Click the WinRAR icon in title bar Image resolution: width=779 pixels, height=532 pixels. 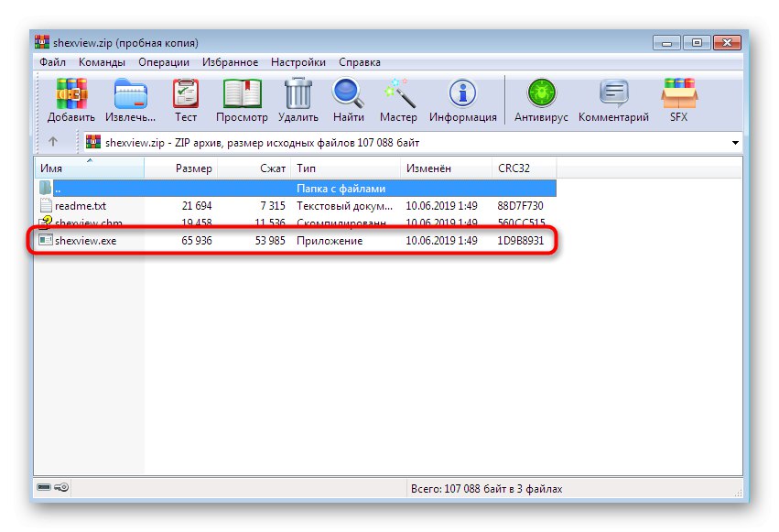(42, 42)
